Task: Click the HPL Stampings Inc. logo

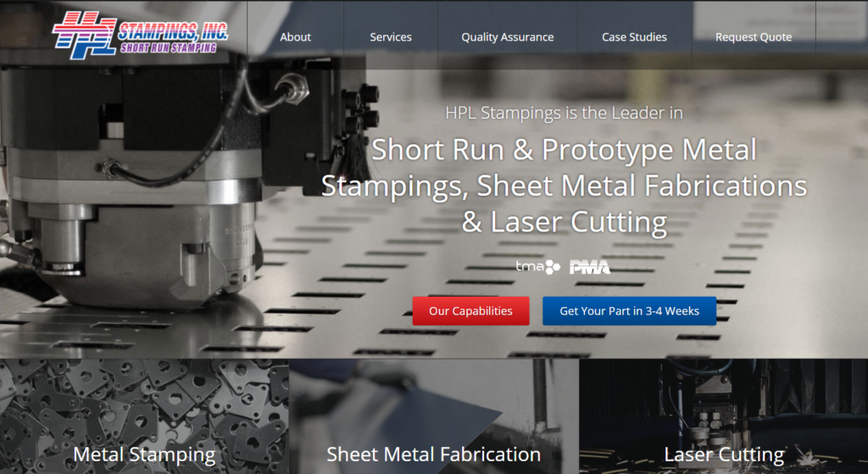Action: coord(140,35)
